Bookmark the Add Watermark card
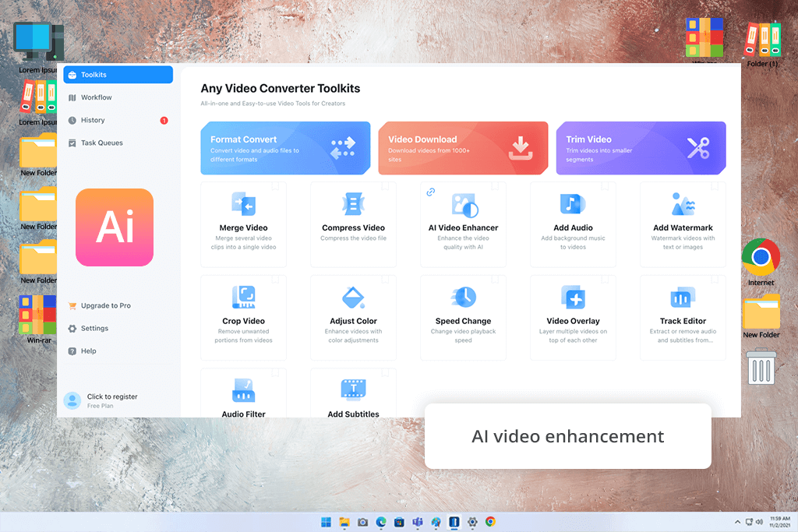798x532 pixels. [715, 187]
